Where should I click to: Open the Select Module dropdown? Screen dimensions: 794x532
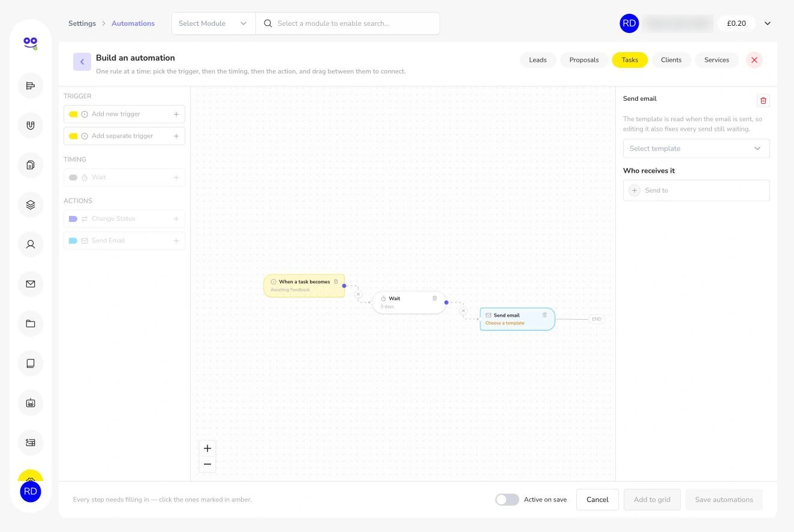click(x=213, y=23)
